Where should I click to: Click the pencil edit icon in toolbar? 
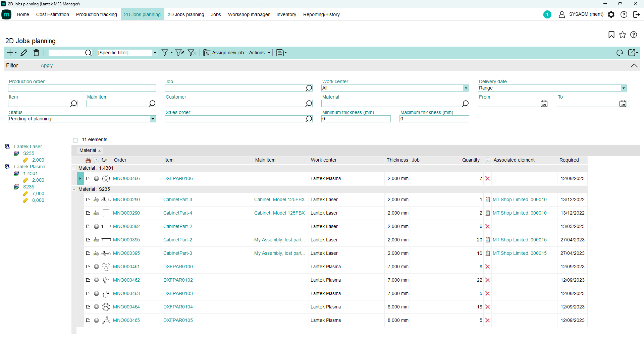[24, 53]
